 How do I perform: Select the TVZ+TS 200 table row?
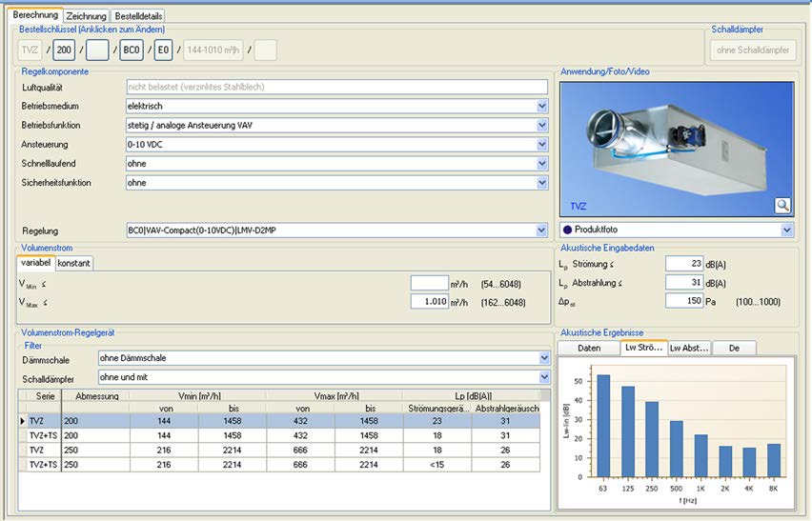click(x=279, y=435)
